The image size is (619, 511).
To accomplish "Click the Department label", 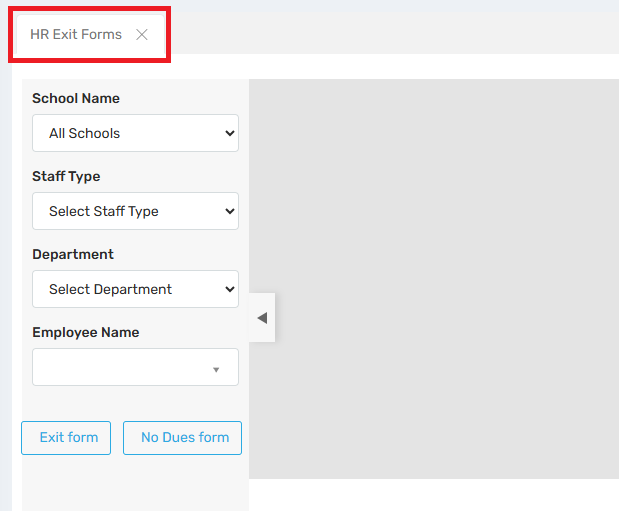I will [x=73, y=255].
